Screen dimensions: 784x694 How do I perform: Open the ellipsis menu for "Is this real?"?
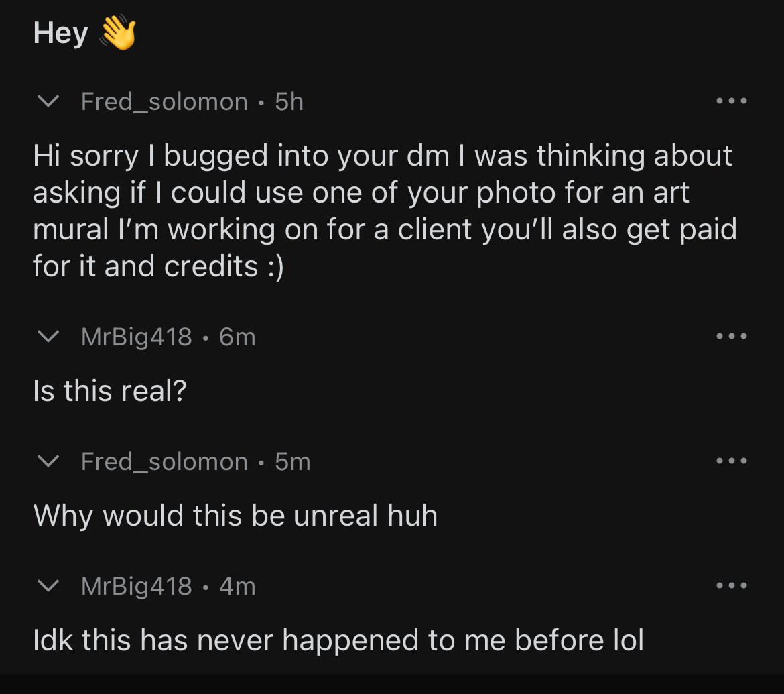pyautogui.click(x=731, y=336)
